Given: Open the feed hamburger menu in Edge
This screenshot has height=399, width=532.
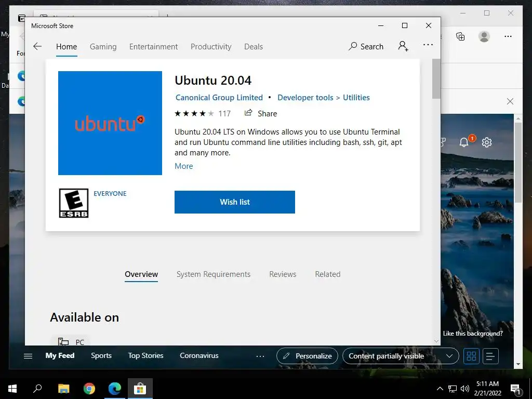Looking at the screenshot, I should (28, 356).
